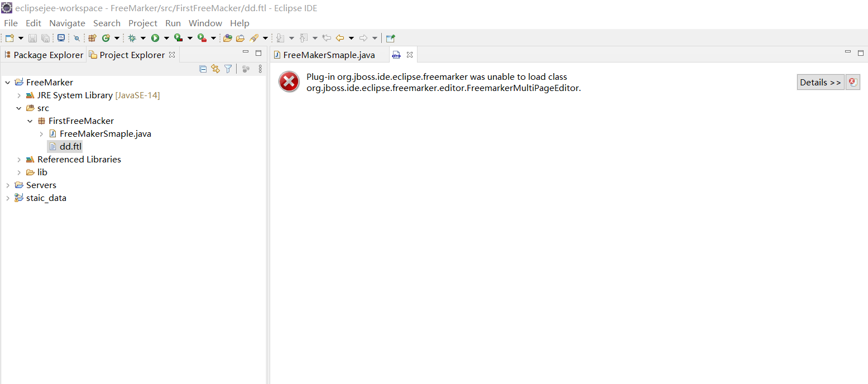Open the Coverage dropdown arrow

click(x=190, y=38)
